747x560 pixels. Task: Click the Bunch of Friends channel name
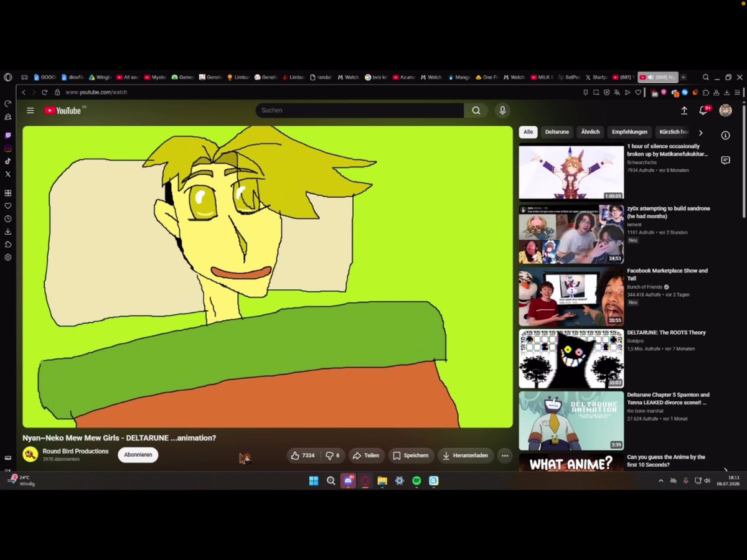tap(644, 287)
